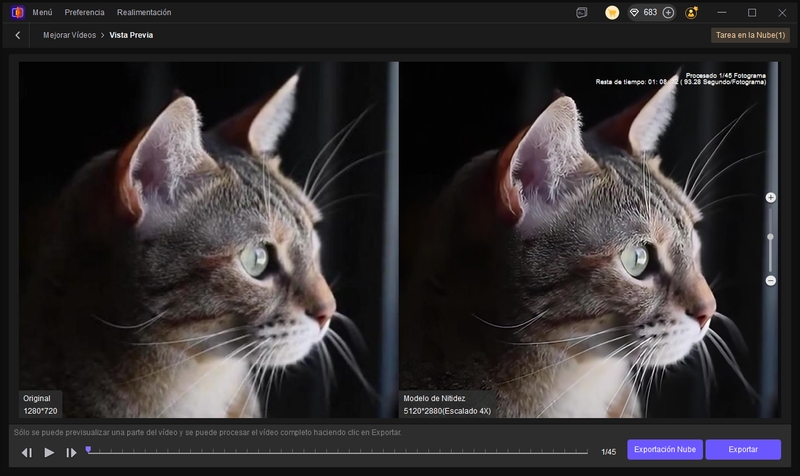Navigate to Mejorar Vídeos breadcrumb
Image resolution: width=800 pixels, height=476 pixels.
[x=69, y=35]
